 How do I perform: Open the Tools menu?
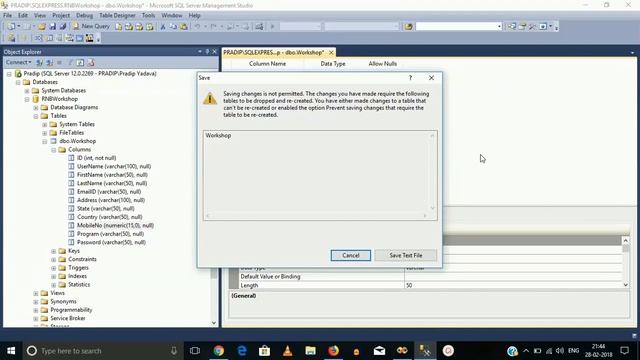coord(148,15)
